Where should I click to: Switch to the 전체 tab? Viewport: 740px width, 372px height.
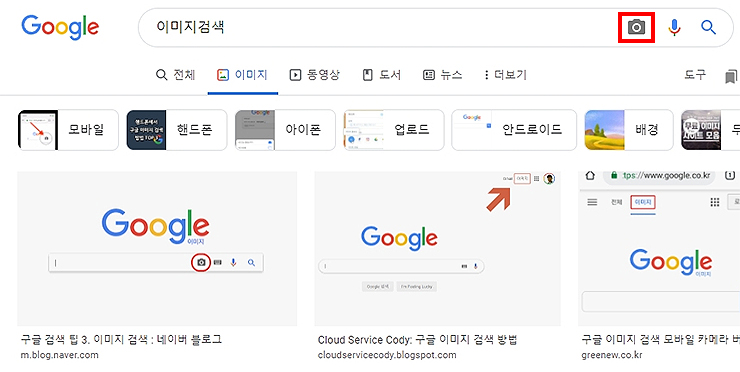click(175, 75)
